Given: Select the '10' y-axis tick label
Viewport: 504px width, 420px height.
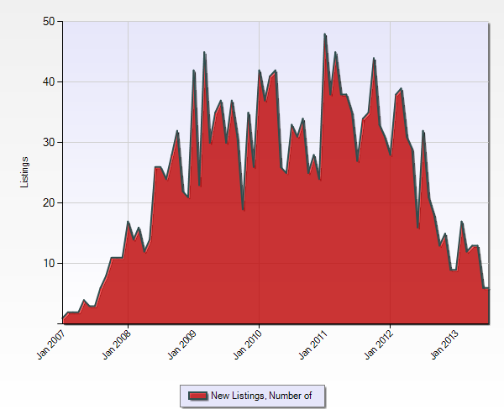Looking at the screenshot, I should 49,263.
